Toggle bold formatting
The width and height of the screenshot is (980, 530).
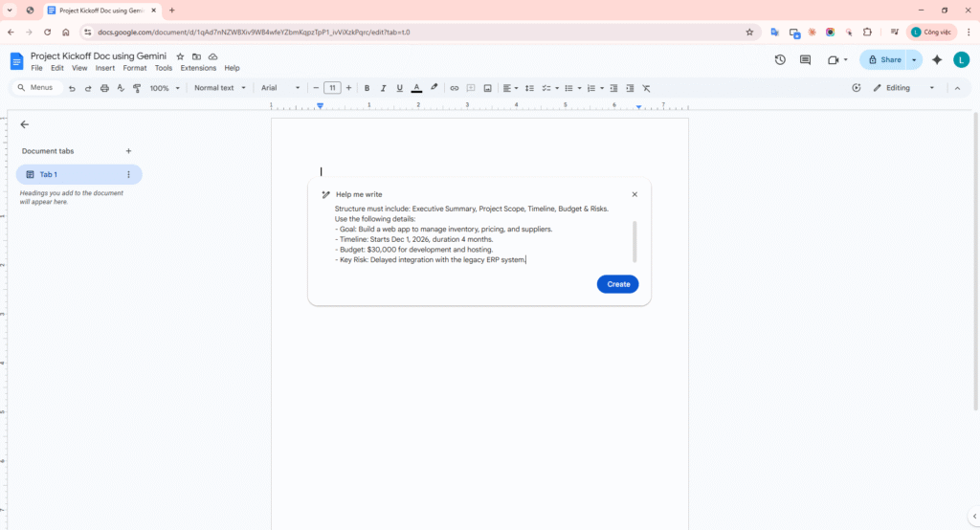coord(367,88)
